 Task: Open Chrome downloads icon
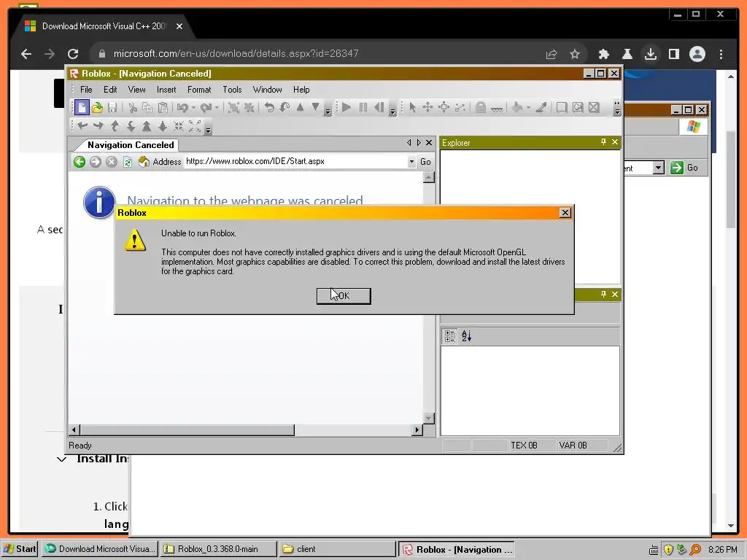click(x=650, y=54)
